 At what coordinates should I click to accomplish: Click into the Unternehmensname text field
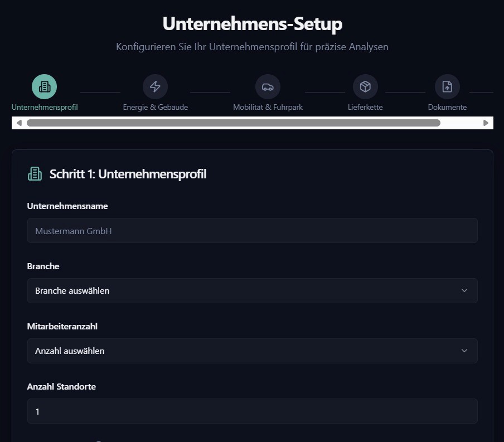tap(252, 230)
